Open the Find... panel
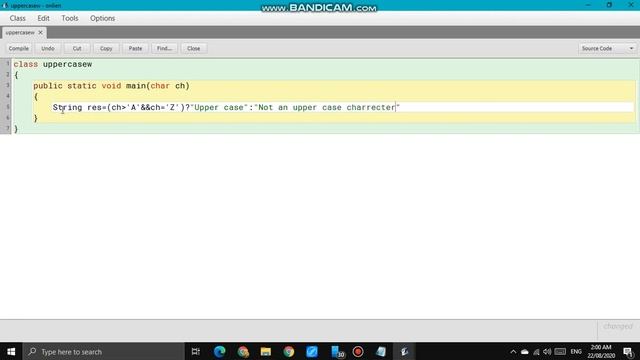This screenshot has width=640, height=360. click(x=164, y=49)
